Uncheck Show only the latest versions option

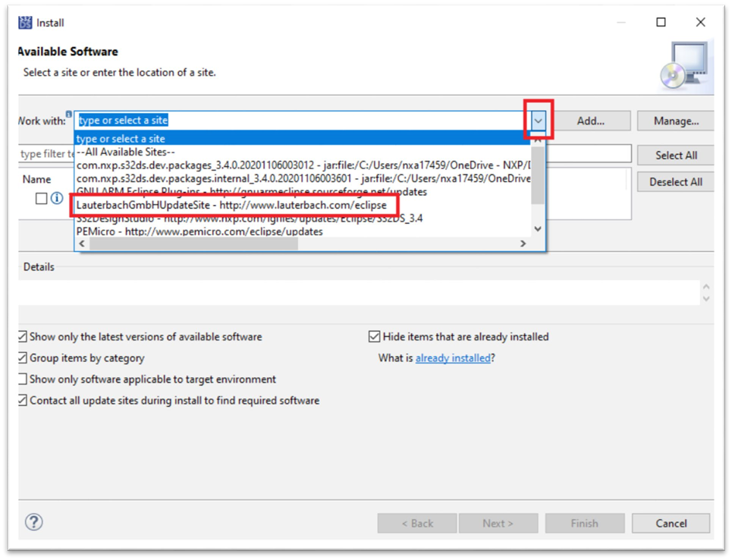pos(23,336)
